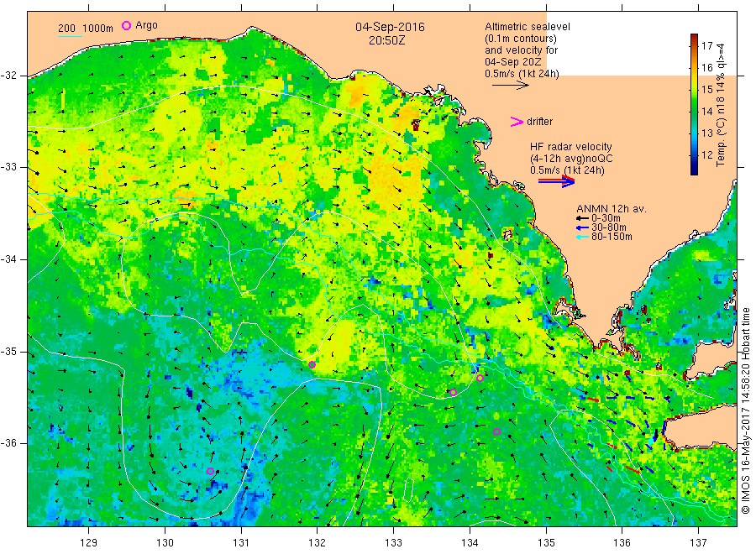The width and height of the screenshot is (756, 554).
Task: Click the 16 tick on temperature scale
Action: [x=706, y=67]
